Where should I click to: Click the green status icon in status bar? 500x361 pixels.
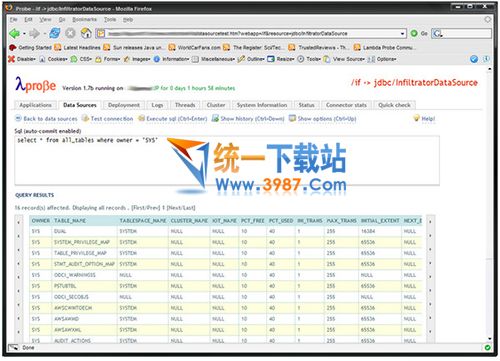487,348
